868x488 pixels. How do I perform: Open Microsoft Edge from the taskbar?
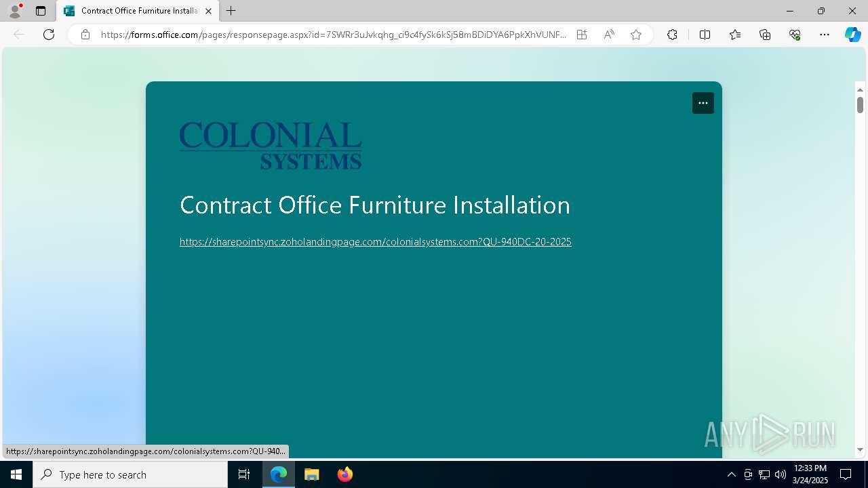(x=279, y=474)
